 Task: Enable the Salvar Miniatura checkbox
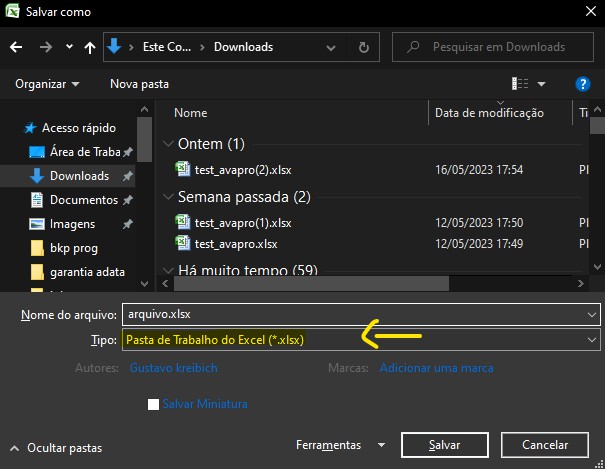tap(153, 404)
